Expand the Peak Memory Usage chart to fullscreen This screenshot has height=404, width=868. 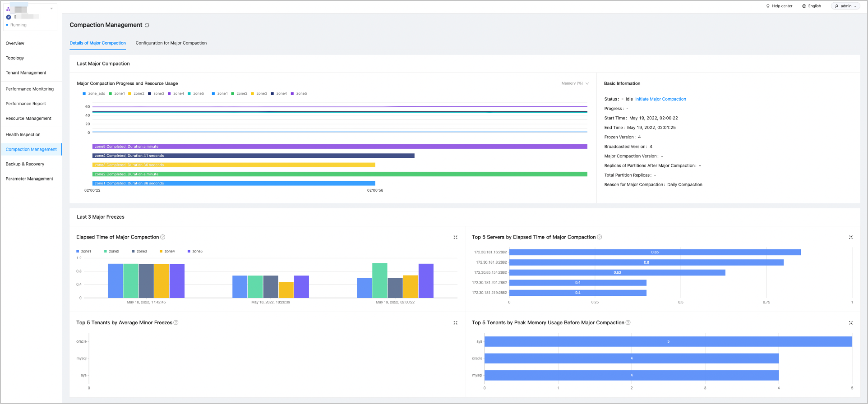[x=851, y=323]
